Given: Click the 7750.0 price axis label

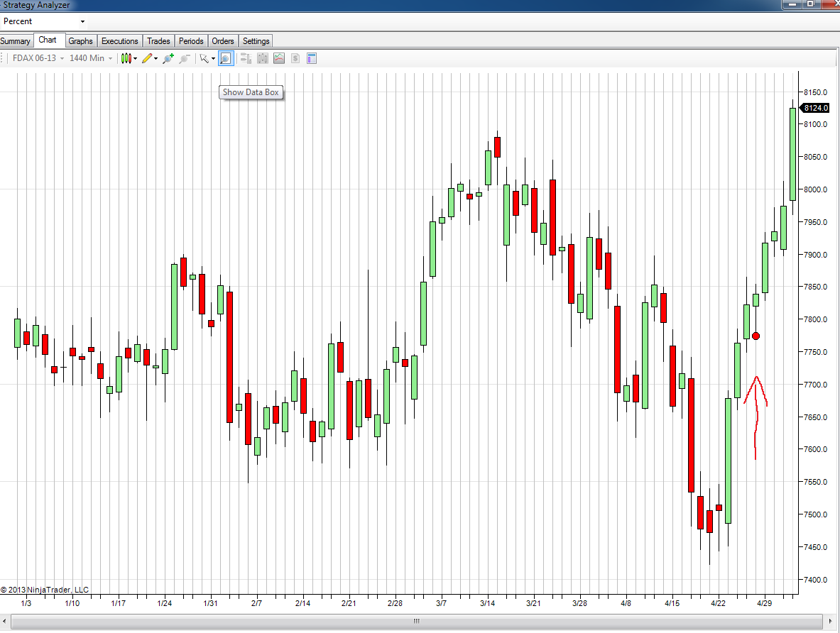Looking at the screenshot, I should click(x=815, y=353).
